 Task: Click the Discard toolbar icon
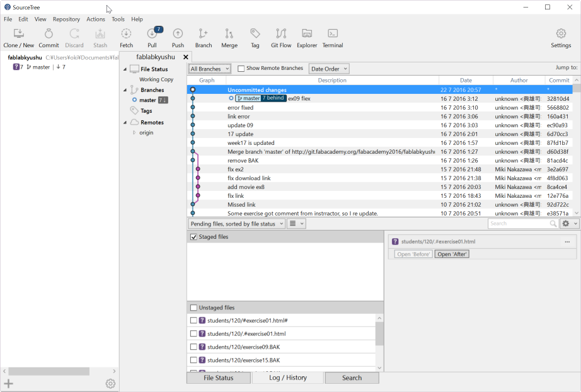pos(74,33)
